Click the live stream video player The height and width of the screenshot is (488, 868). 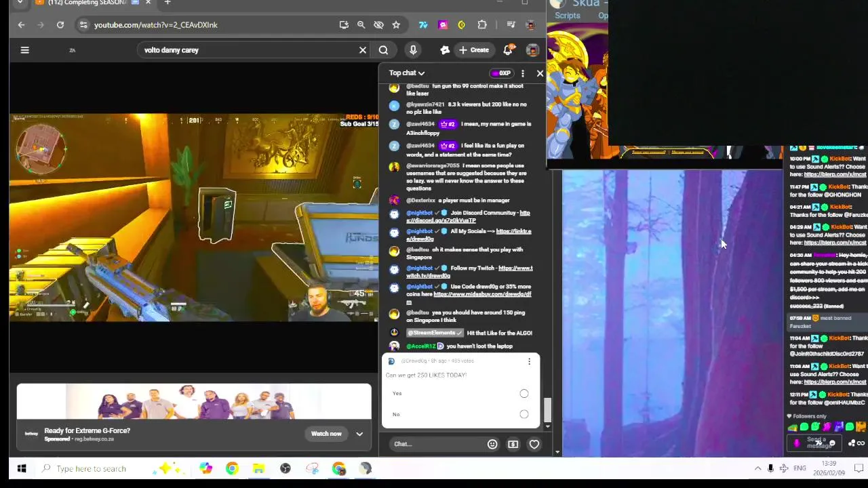tap(194, 218)
